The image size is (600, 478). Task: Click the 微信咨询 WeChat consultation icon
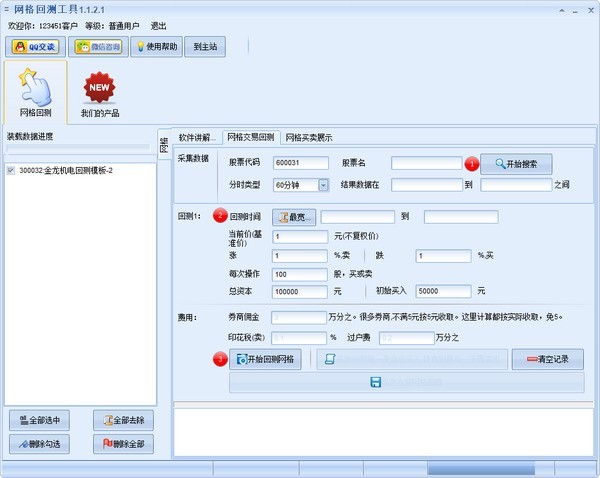pyautogui.click(x=98, y=47)
